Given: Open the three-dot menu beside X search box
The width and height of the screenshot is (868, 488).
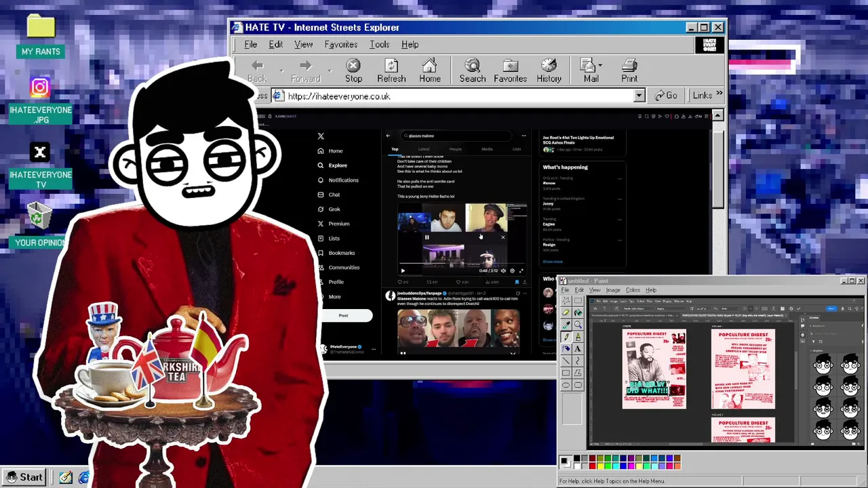Looking at the screenshot, I should tap(524, 136).
